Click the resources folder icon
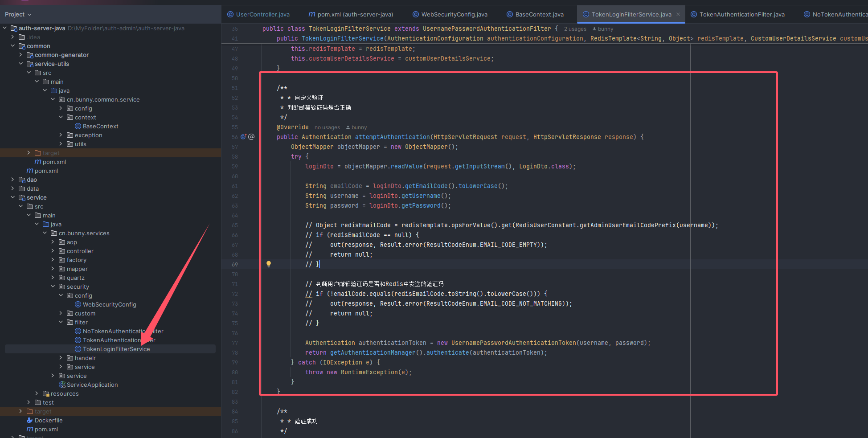Screen dimensions: 868x438 (x=46, y=393)
